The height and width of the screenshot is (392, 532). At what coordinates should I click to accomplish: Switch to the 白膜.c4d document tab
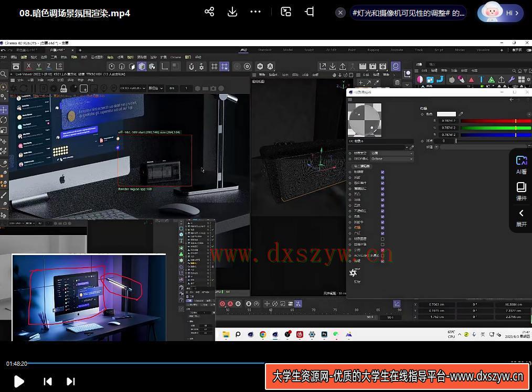coord(57,50)
